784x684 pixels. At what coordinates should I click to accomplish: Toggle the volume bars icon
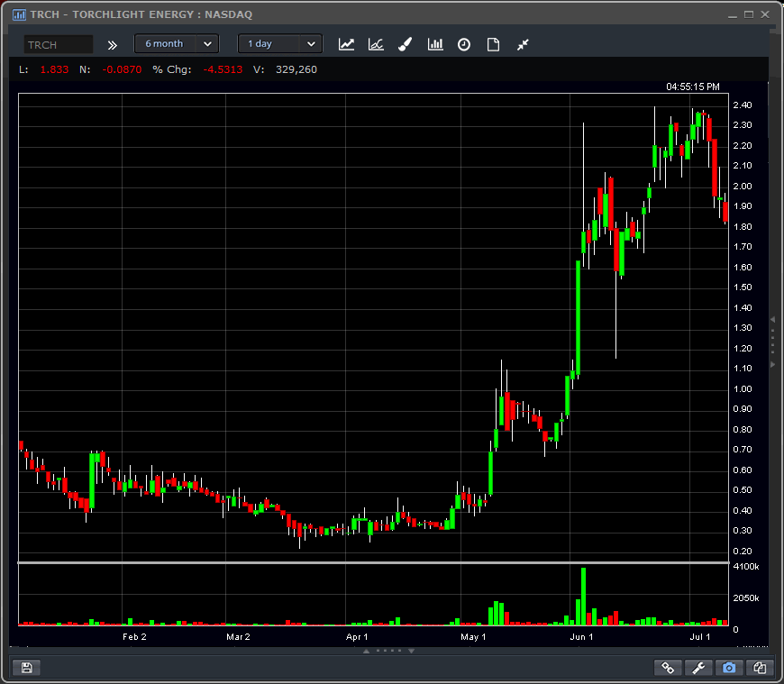tap(435, 44)
